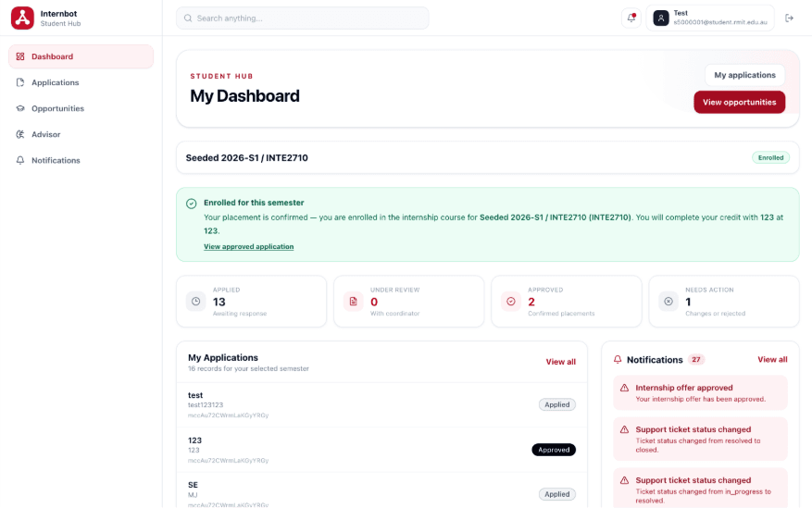Screen dimensions: 812x508
Task: Click the Opportunities graduation cap icon
Action: tap(20, 108)
